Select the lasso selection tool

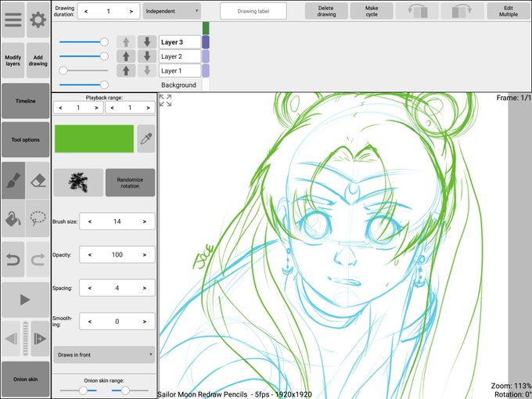38,218
